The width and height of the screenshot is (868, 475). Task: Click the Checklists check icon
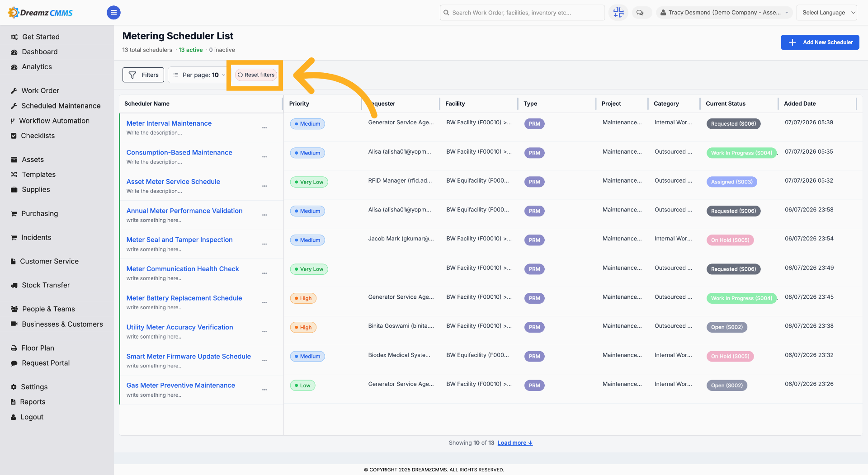(14, 136)
